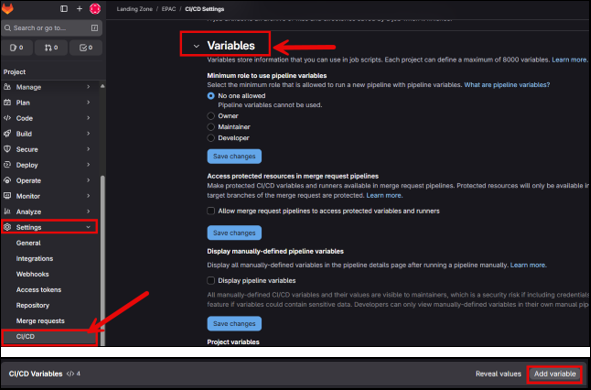Save changes for display pipeline variables
The image size is (591, 390).
click(234, 324)
